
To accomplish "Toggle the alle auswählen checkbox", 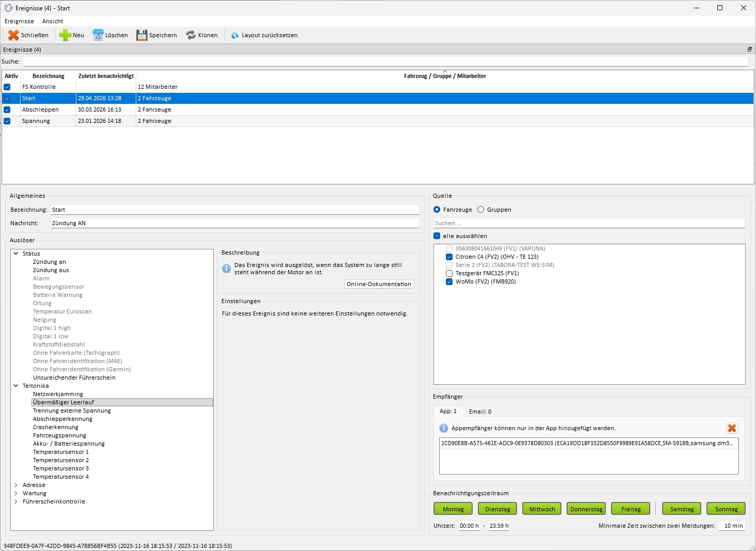I will pyautogui.click(x=437, y=236).
